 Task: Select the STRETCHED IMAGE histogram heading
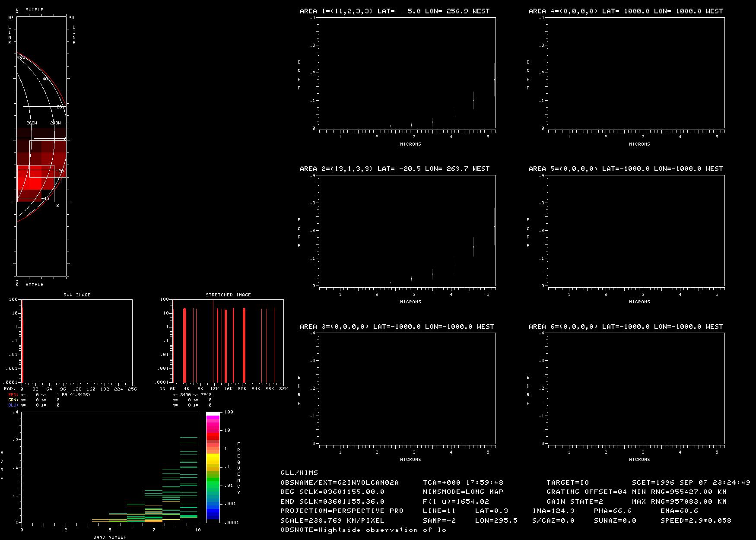coord(228,295)
